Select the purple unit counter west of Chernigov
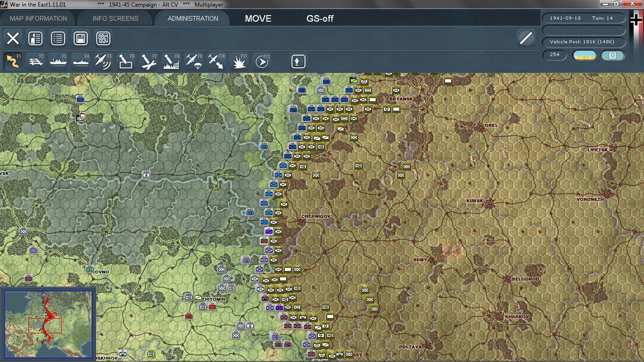This screenshot has width=644, height=362. [x=269, y=231]
